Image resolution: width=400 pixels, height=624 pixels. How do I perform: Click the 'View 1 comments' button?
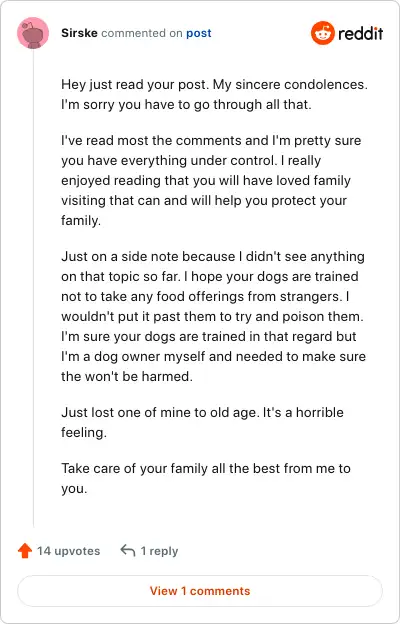(200, 591)
